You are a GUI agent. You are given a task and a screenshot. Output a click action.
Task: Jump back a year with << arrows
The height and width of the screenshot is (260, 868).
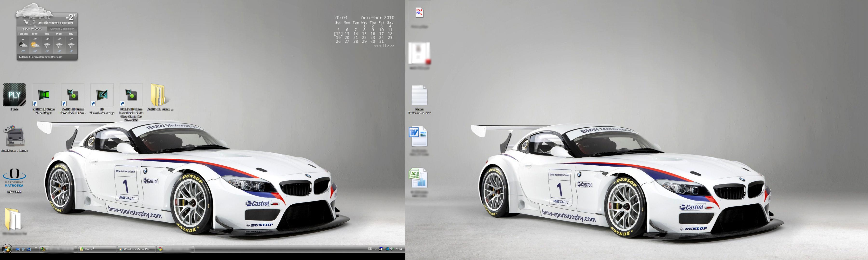click(376, 46)
